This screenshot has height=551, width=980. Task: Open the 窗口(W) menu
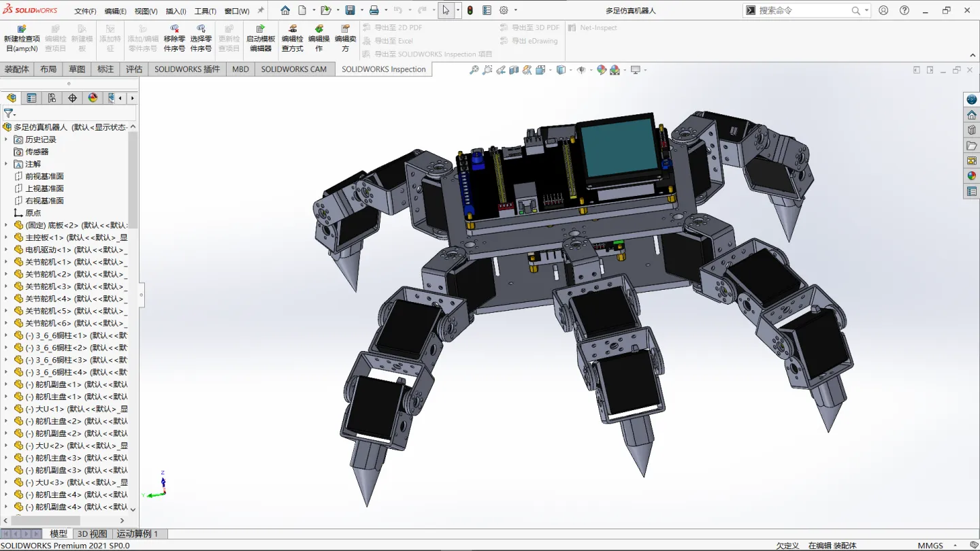[237, 11]
